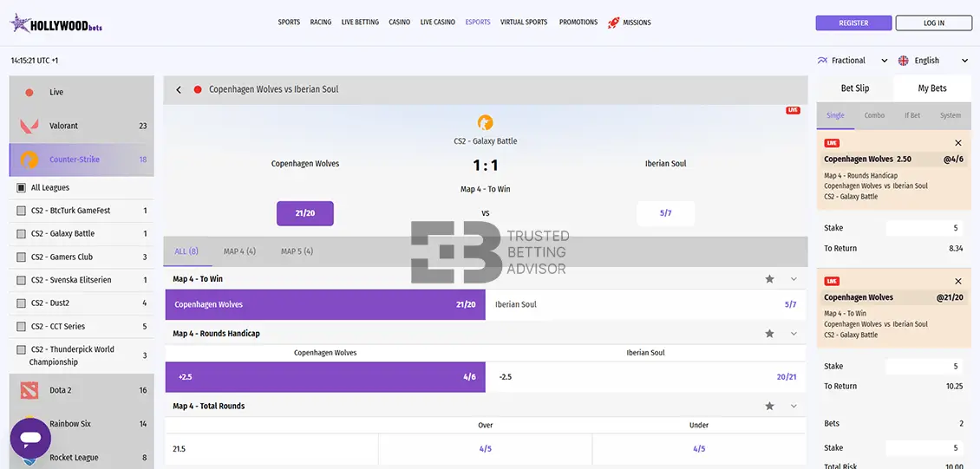
Task: Edit the overall stake field below Bets
Action: pos(926,448)
